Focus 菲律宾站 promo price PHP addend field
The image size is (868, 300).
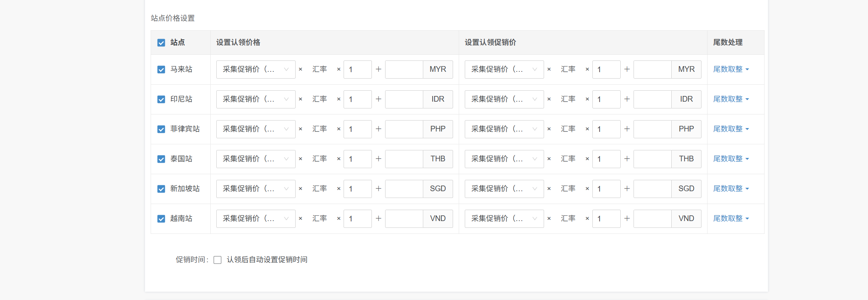tap(652, 129)
